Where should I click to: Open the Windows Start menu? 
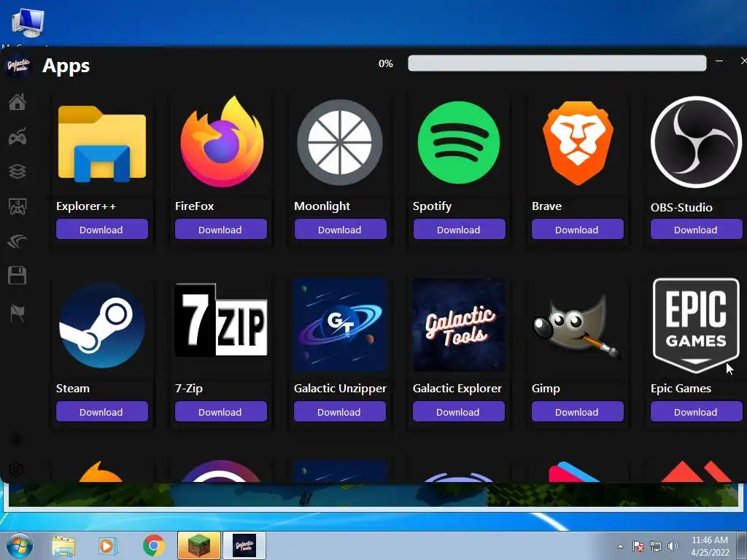(x=20, y=545)
